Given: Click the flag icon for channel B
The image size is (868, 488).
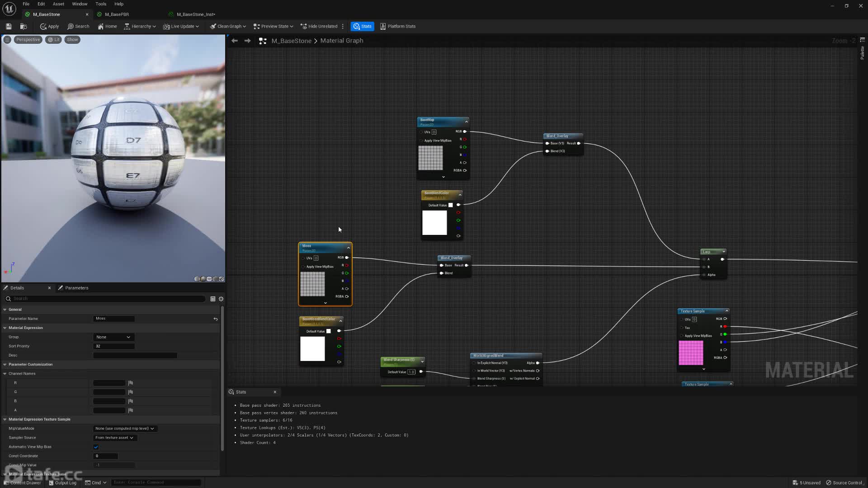Looking at the screenshot, I should coord(131,401).
